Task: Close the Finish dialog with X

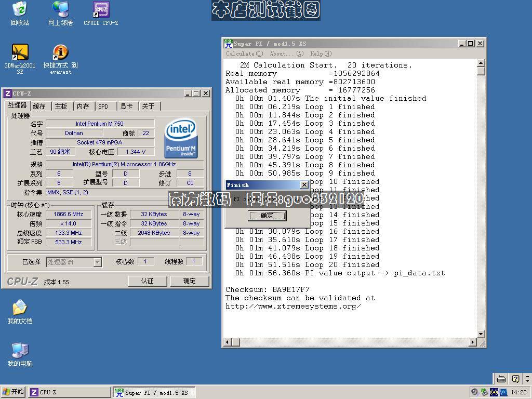Action: (304, 184)
